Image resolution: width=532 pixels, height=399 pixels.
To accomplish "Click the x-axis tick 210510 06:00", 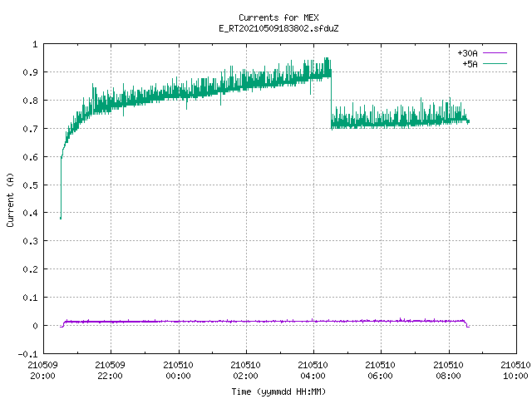I will (381, 370).
